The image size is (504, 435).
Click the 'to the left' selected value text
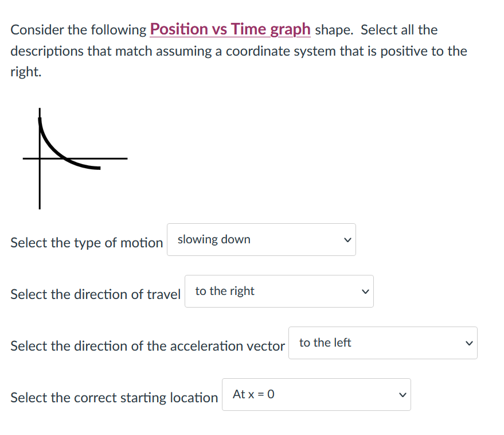325,343
